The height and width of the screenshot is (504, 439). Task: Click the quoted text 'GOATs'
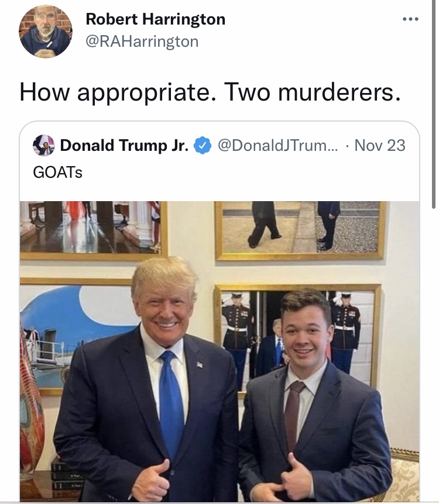click(57, 172)
